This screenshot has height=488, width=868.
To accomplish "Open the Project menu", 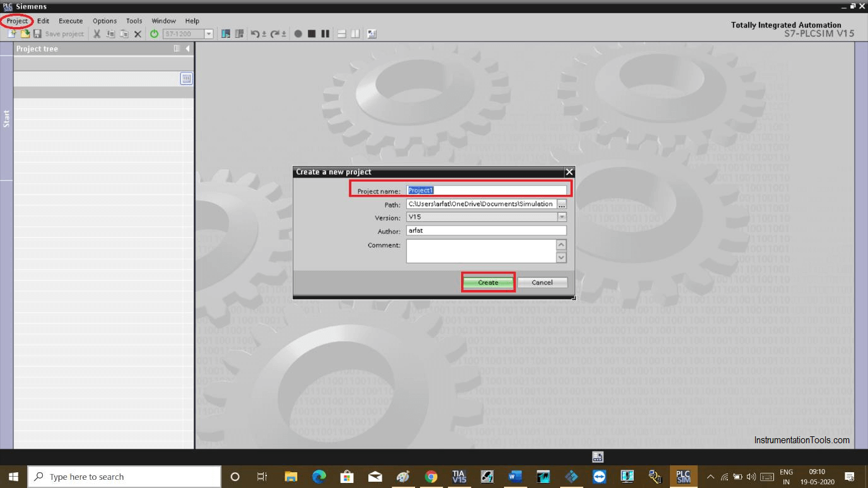I will point(17,21).
